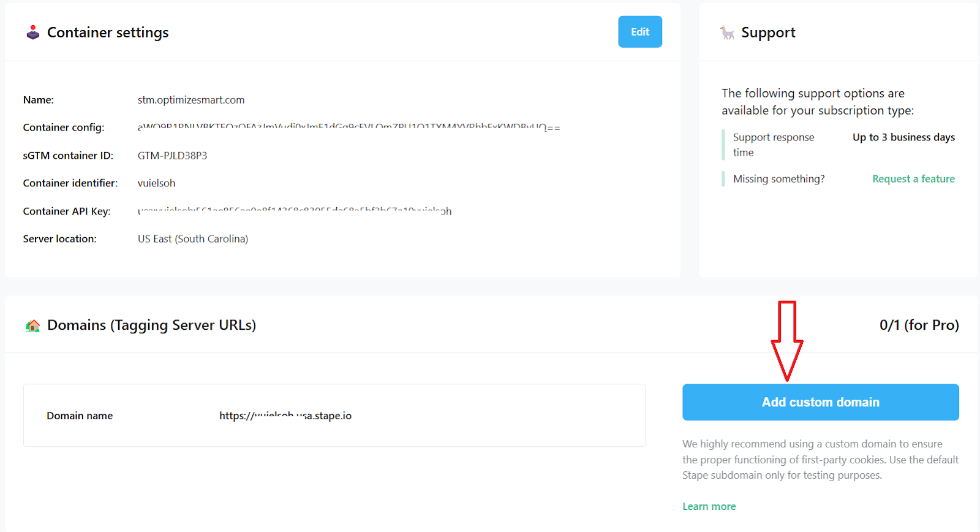Click the Container API Key value

click(294, 211)
